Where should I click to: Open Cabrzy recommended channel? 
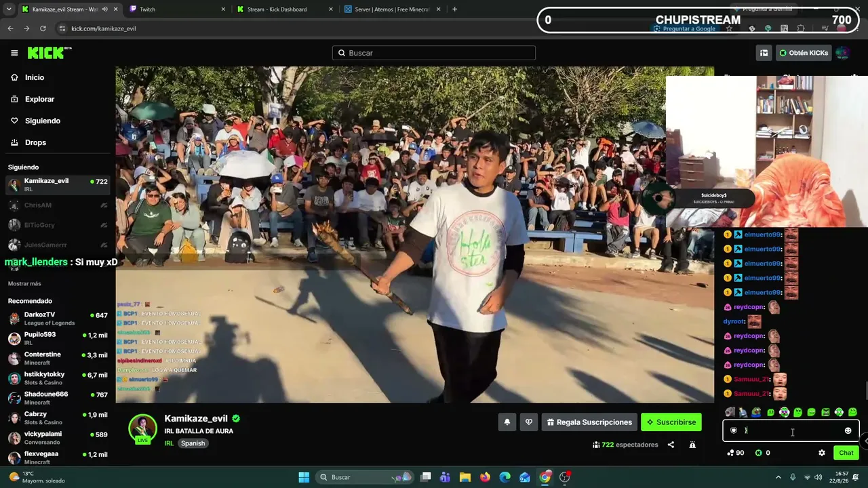coord(57,418)
